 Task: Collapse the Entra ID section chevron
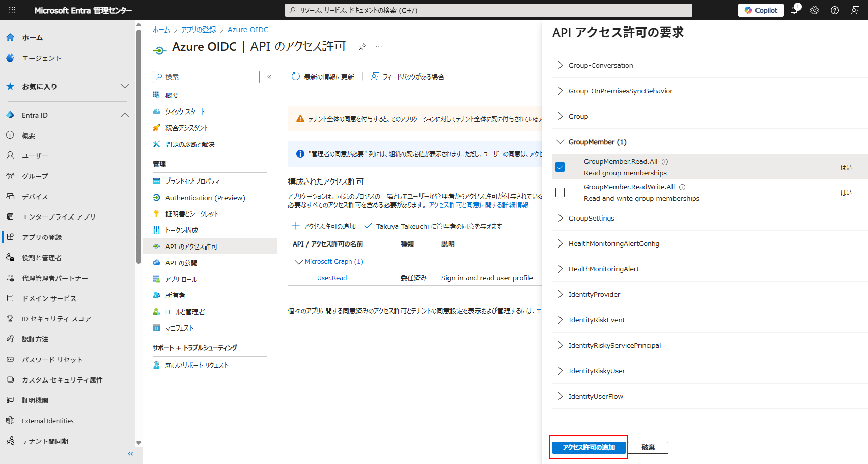124,115
